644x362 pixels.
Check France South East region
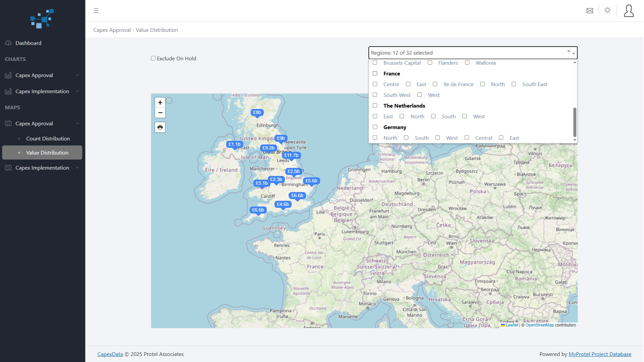point(514,84)
